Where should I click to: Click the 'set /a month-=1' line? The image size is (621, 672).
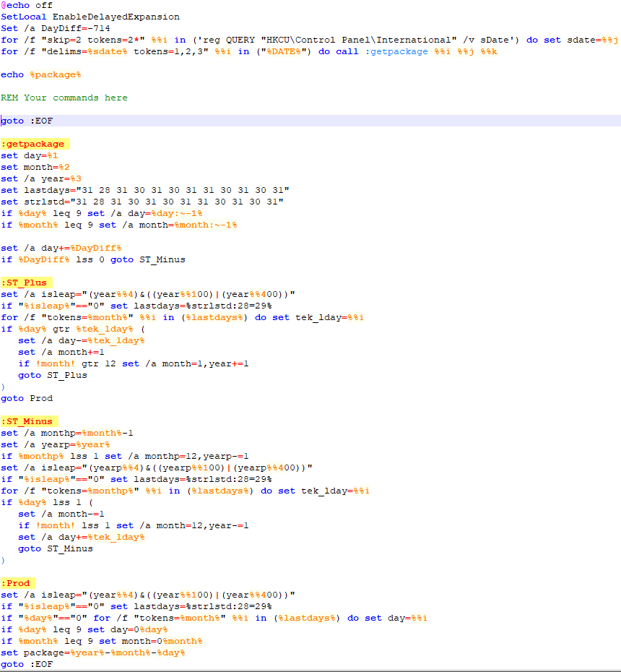(61, 514)
